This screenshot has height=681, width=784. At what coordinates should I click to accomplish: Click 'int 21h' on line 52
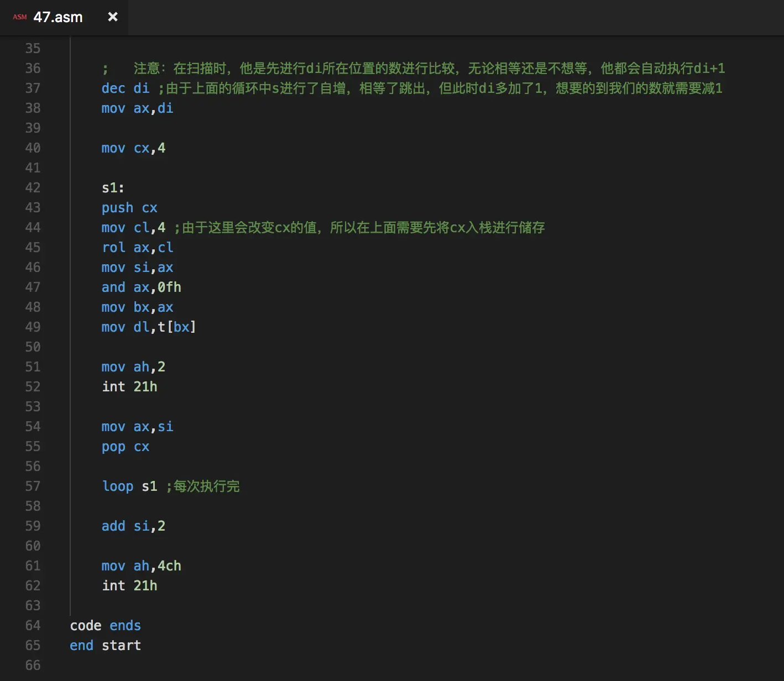[129, 387]
